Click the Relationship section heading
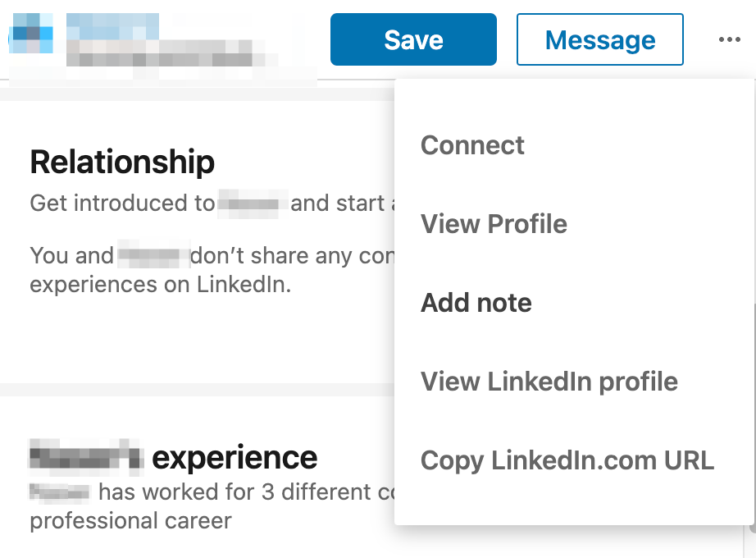Screen dimensions: 756x558 [x=122, y=162]
